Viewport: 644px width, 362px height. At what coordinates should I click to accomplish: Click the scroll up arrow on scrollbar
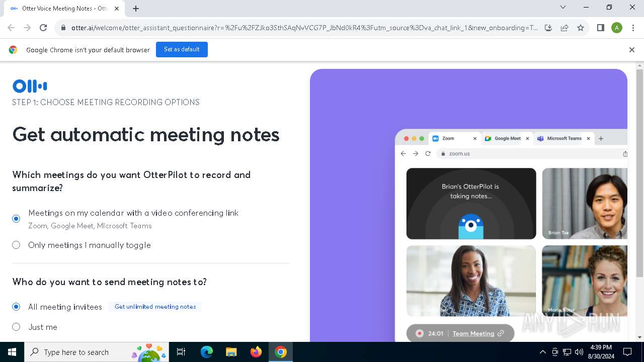(640, 65)
